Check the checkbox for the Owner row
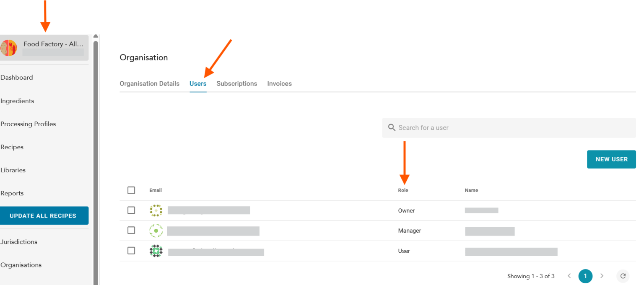Image resolution: width=644 pixels, height=285 pixels. [131, 210]
